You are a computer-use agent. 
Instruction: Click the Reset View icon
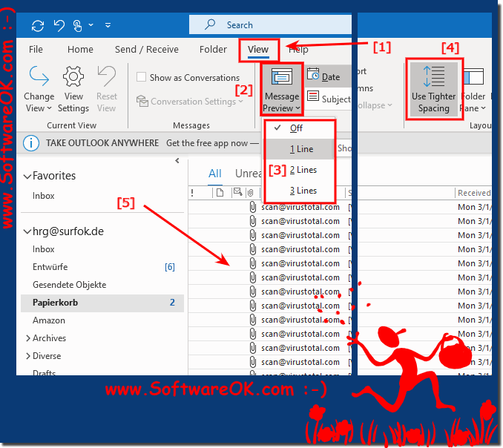(x=107, y=76)
